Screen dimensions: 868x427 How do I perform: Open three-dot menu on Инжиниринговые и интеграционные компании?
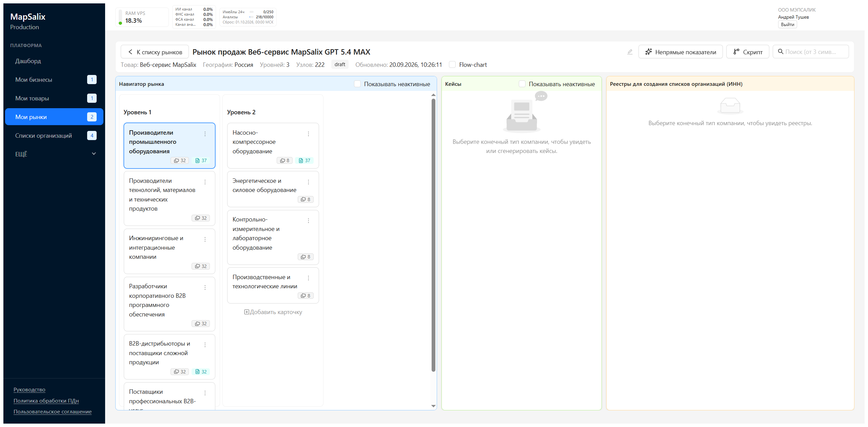click(205, 239)
